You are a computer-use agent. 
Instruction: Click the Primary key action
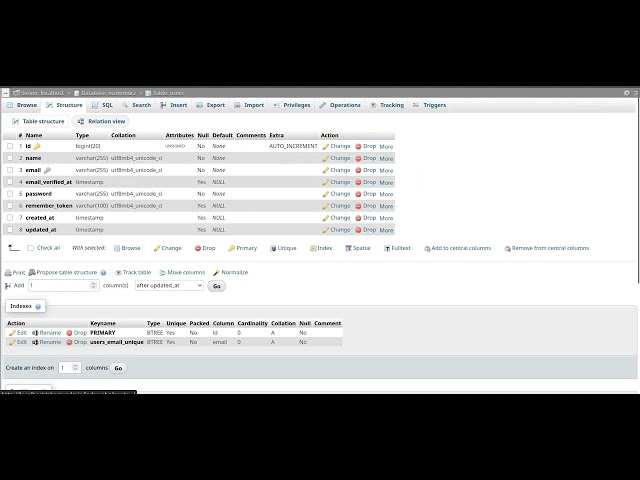coord(242,248)
